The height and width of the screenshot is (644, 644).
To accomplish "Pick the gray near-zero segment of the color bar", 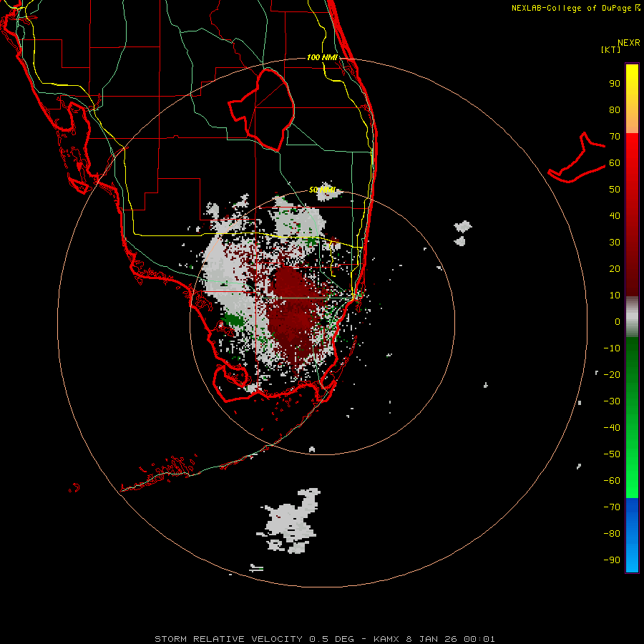I will 632,317.
